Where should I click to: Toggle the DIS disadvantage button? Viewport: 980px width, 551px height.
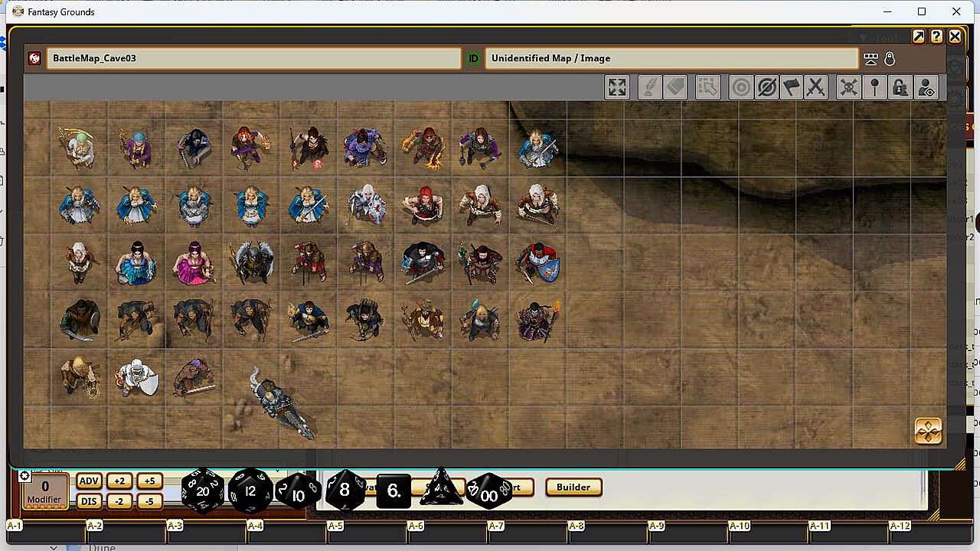[90, 501]
